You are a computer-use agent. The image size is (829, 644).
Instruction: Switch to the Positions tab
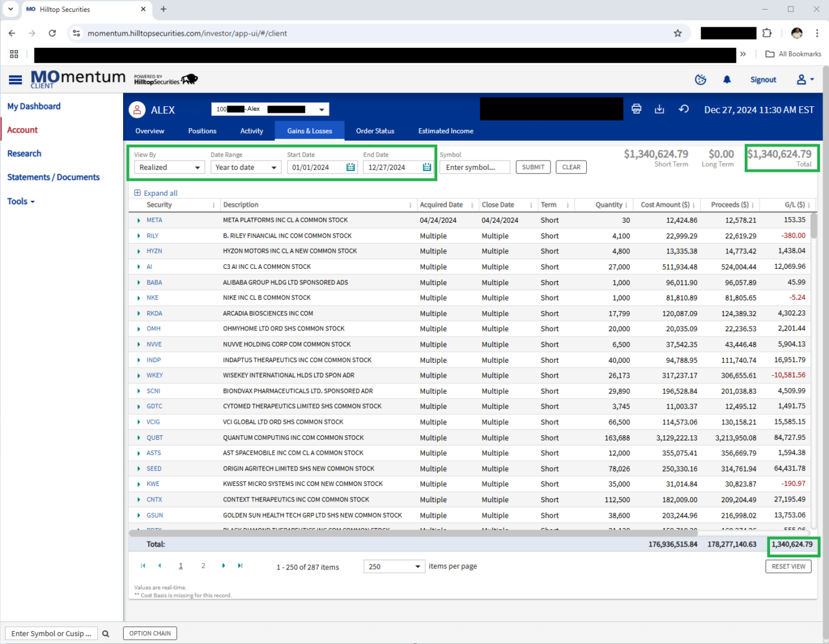tap(202, 131)
